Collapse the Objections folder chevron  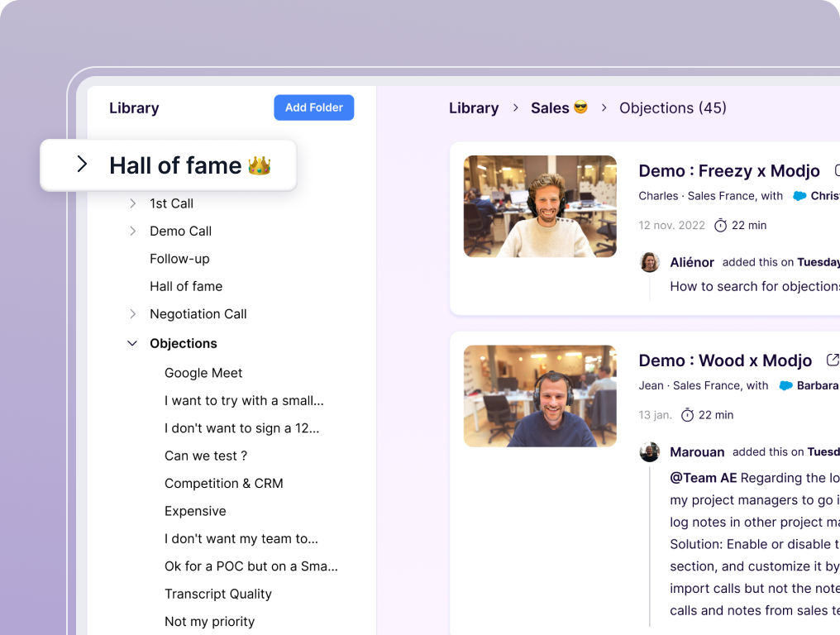[x=132, y=343]
